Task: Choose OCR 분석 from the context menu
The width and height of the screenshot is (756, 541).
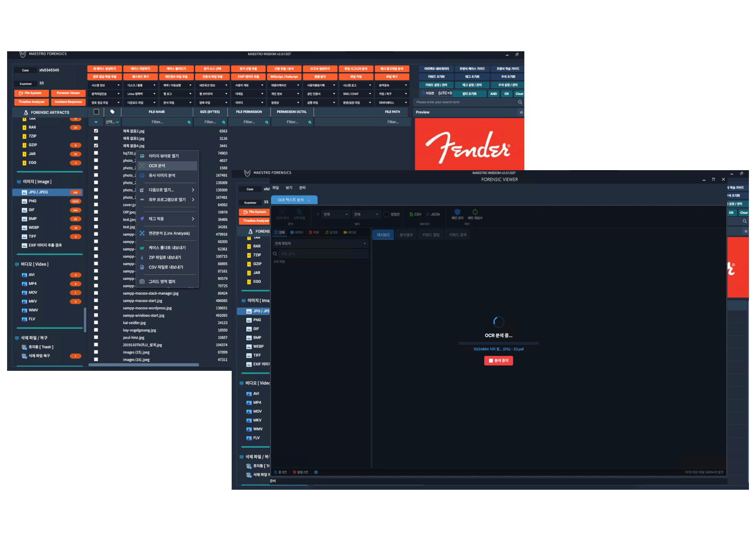Action: pyautogui.click(x=168, y=166)
